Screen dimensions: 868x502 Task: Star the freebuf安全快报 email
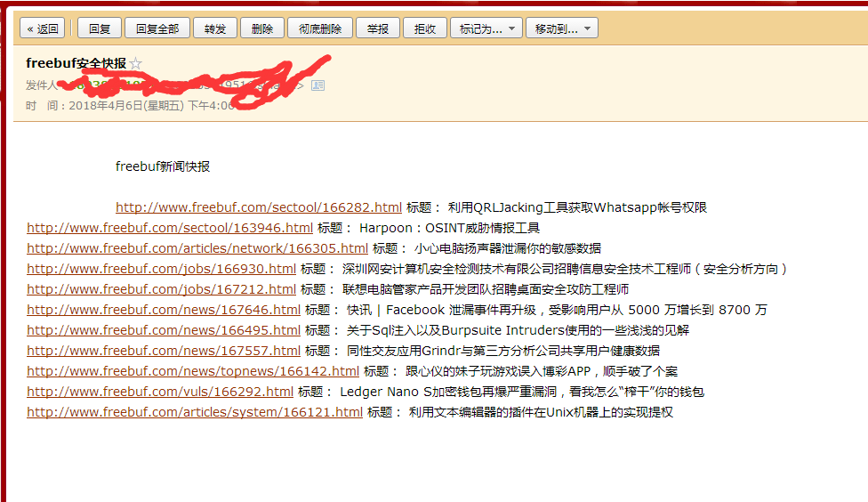coord(135,64)
